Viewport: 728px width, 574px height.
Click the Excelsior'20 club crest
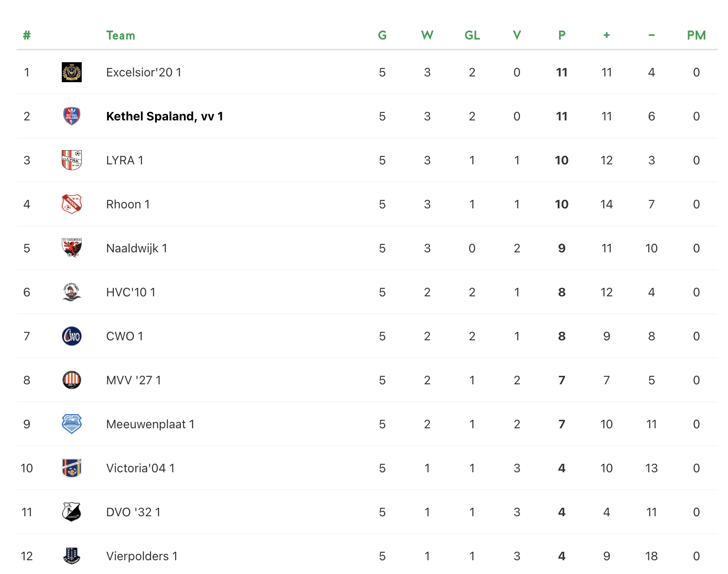(72, 72)
